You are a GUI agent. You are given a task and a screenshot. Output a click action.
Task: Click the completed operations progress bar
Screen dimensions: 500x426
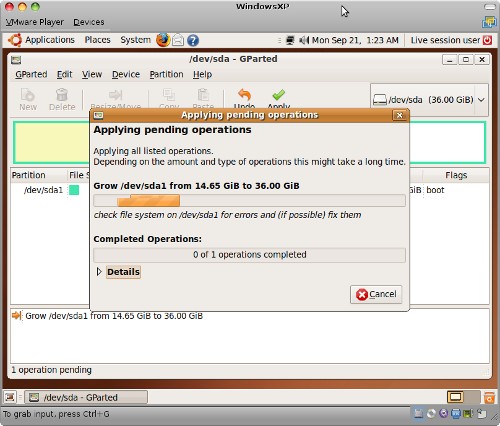[249, 255]
